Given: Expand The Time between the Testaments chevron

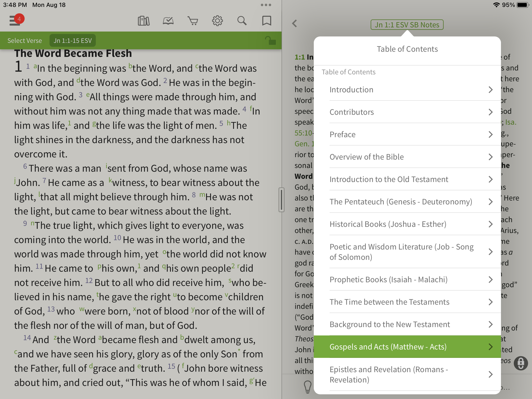Looking at the screenshot, I should tap(490, 302).
